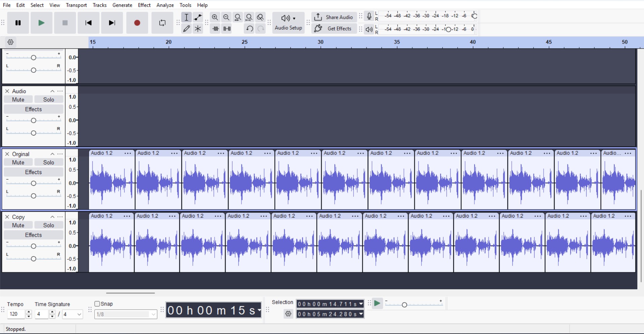Open the selection end time format dropdown
The image size is (644, 334).
(361, 314)
